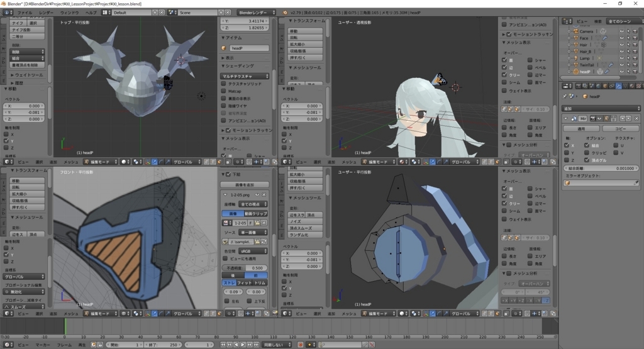Open the Texture checker tab in properties
This screenshot has height=349, width=644.
[x=638, y=86]
